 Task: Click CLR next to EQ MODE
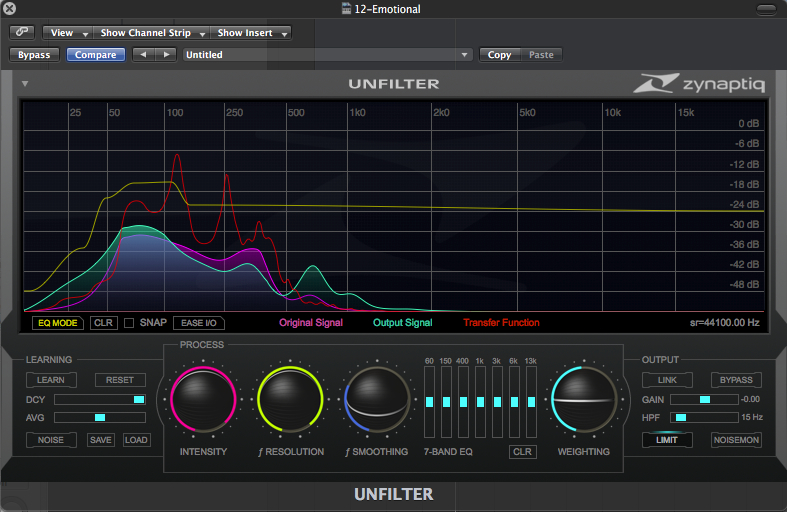point(103,323)
